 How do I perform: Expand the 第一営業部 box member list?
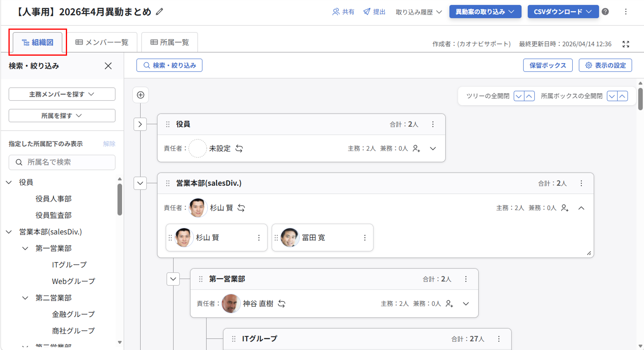466,303
